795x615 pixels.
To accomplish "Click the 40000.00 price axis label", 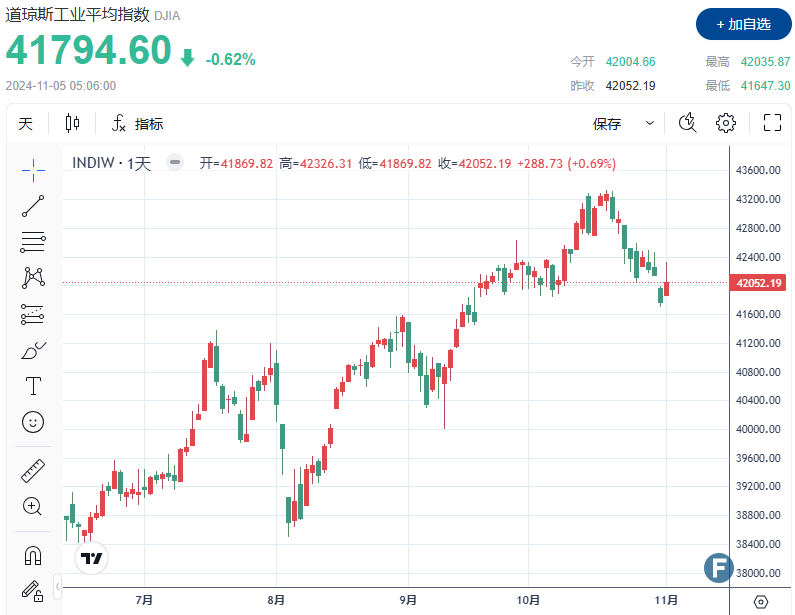I will coord(758,429).
